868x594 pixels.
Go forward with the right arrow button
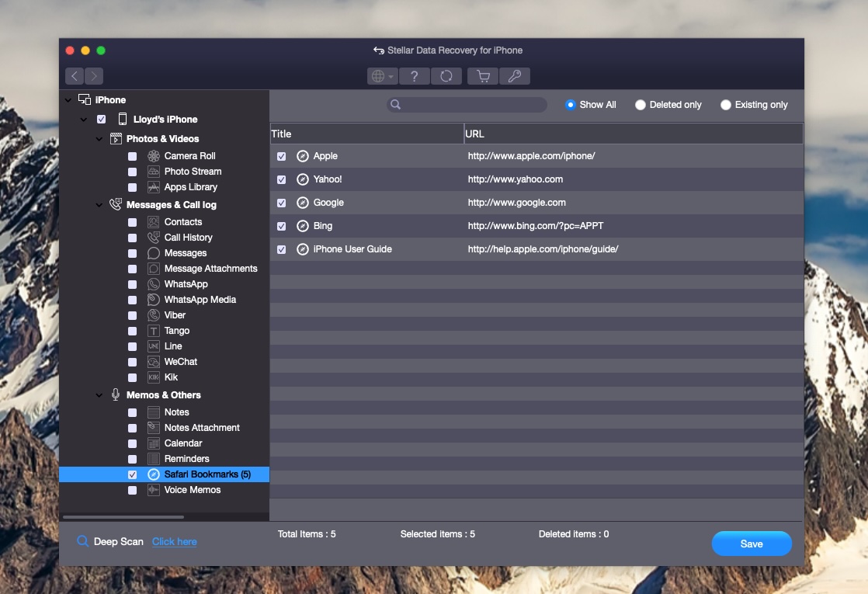93,76
